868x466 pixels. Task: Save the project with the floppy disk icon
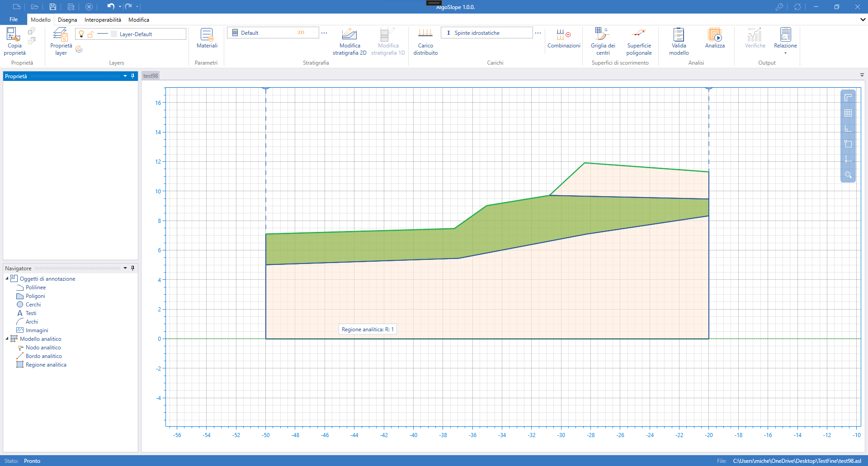coord(53,7)
